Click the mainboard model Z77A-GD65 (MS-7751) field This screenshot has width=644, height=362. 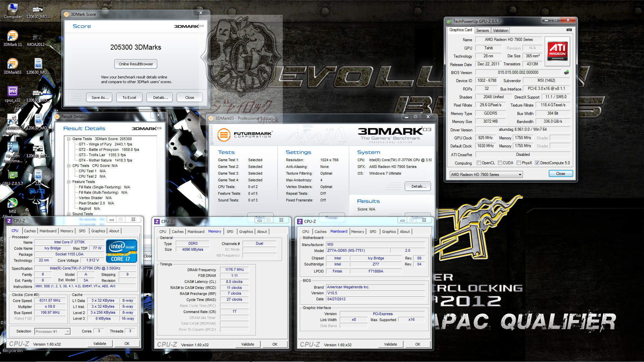coord(357,251)
